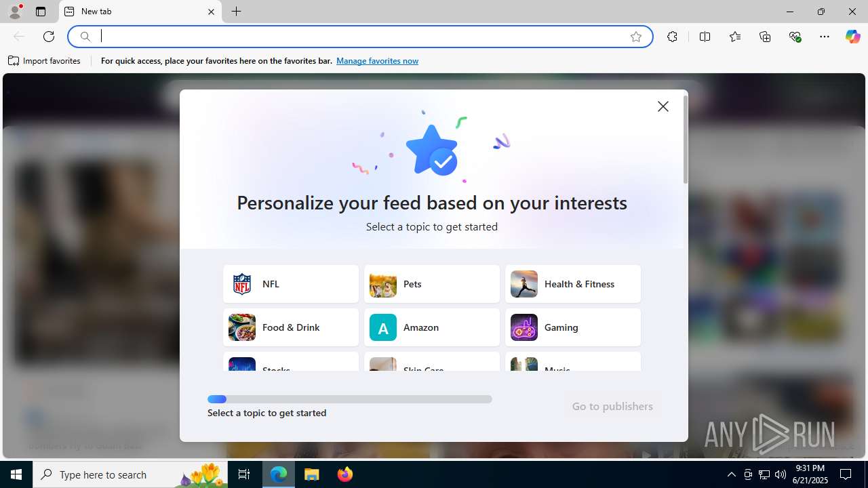The image size is (868, 488).
Task: Open Microsoft Edge taskbar icon
Action: coord(279,474)
